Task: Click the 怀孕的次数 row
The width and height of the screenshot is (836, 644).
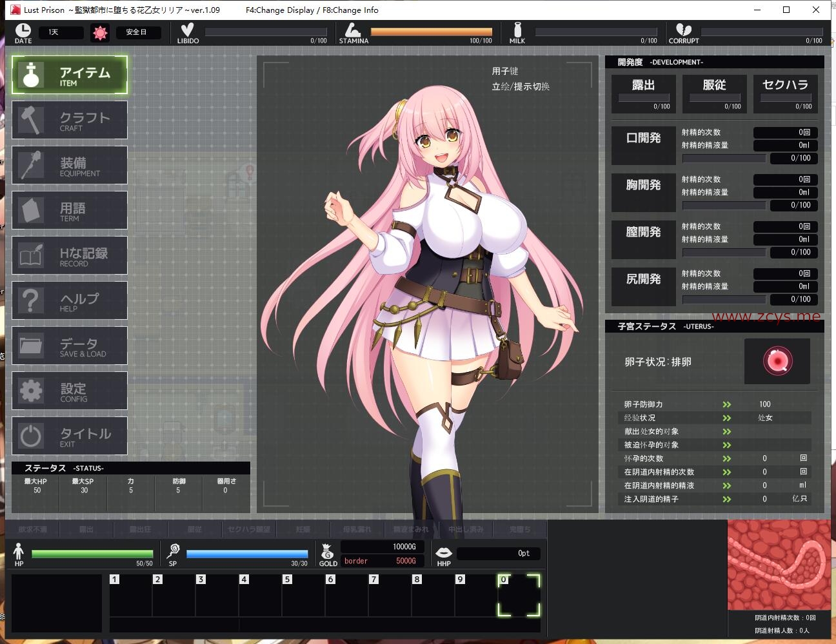Action: pyautogui.click(x=715, y=458)
